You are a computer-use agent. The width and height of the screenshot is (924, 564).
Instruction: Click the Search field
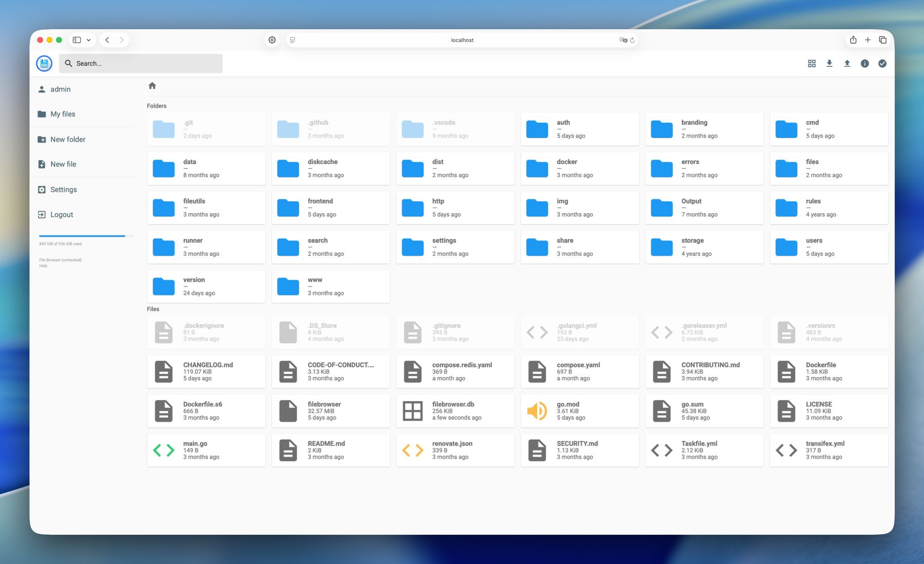[x=141, y=63]
